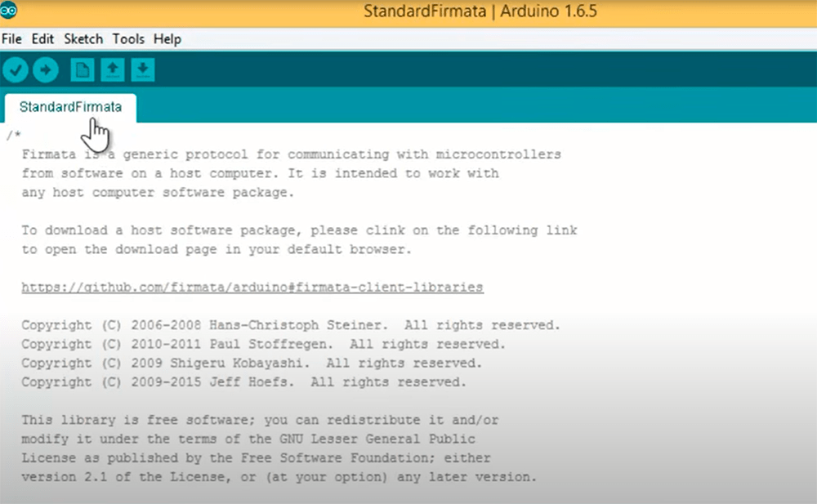Click the Paul Stoffregen copyright line

tap(263, 345)
